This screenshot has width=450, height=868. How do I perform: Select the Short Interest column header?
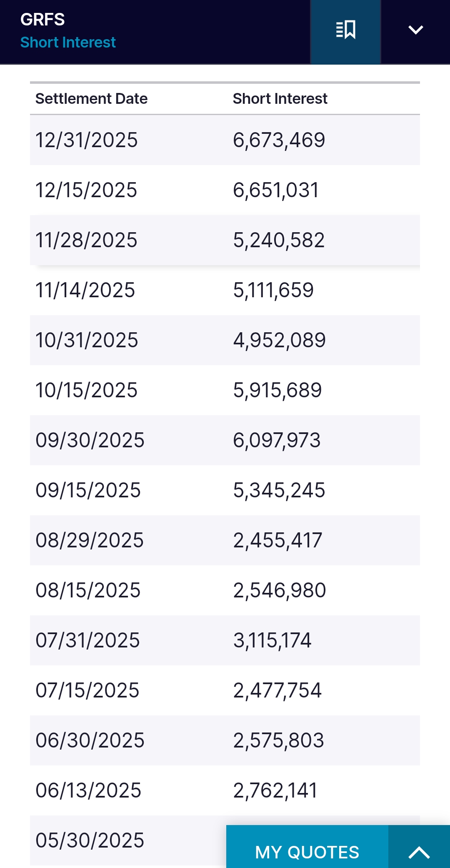[x=280, y=99]
